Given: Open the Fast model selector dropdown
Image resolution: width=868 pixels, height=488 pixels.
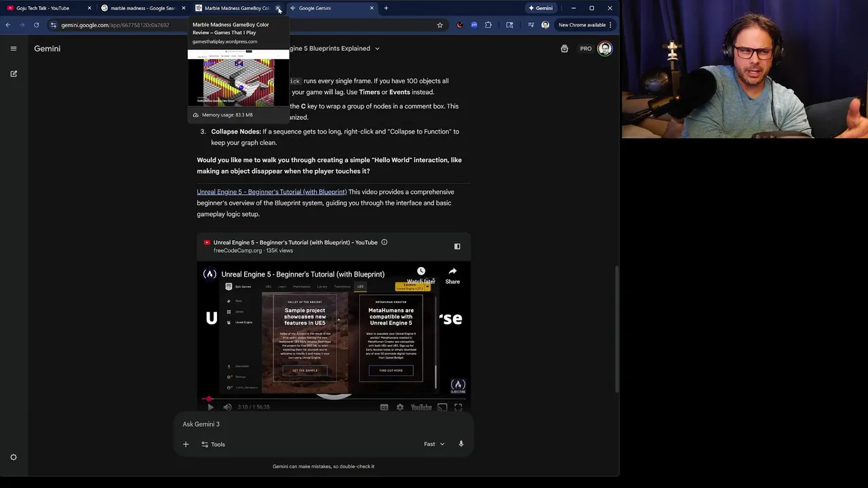Looking at the screenshot, I should point(435,445).
